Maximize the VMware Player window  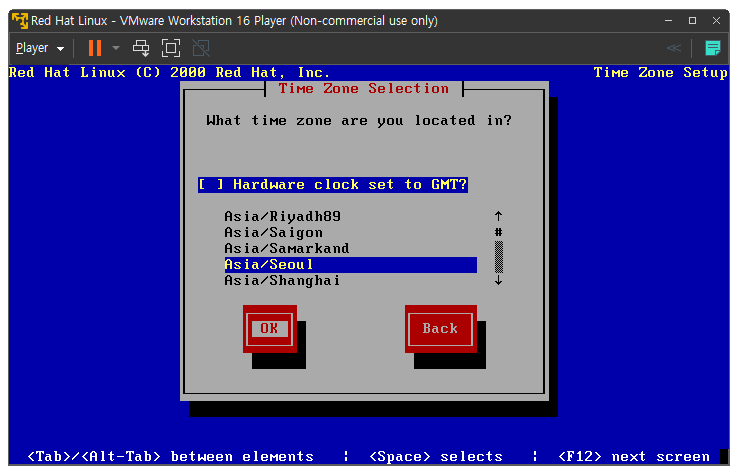click(x=692, y=21)
